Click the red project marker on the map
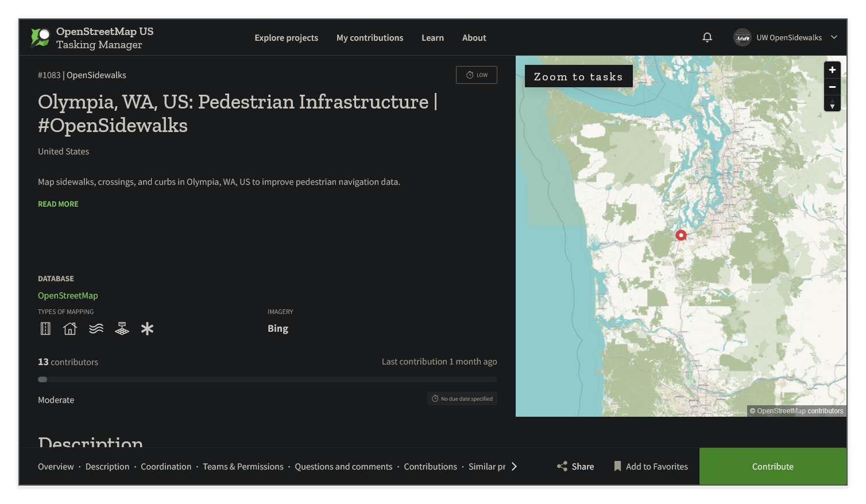The height and width of the screenshot is (504, 866). [x=681, y=235]
